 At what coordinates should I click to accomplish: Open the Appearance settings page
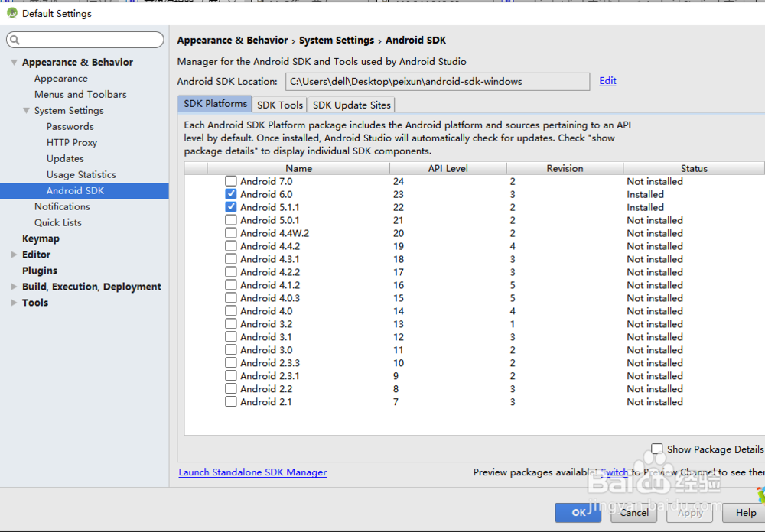(61, 79)
